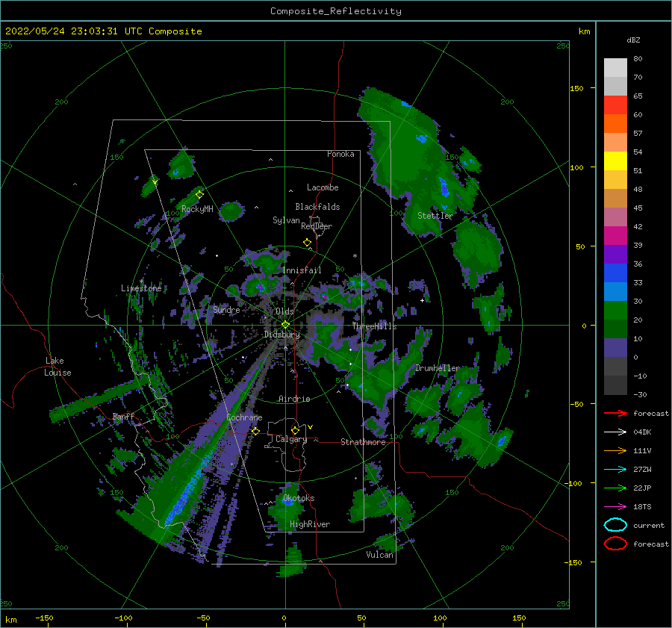Click the Vulcan label

[380, 555]
